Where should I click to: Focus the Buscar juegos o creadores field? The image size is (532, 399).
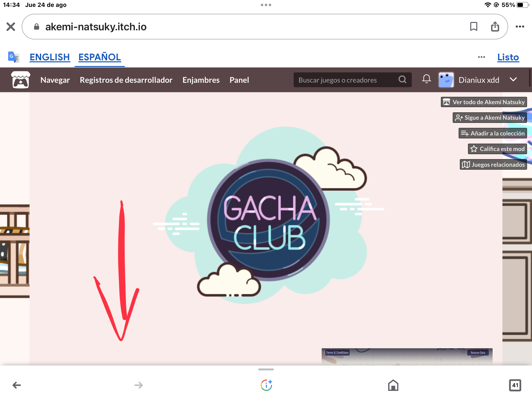pos(352,80)
